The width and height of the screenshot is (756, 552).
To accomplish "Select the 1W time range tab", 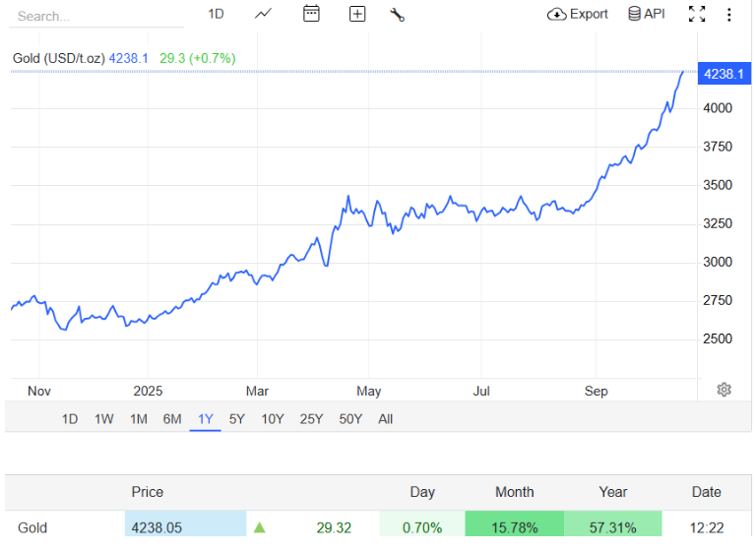I will [x=103, y=419].
